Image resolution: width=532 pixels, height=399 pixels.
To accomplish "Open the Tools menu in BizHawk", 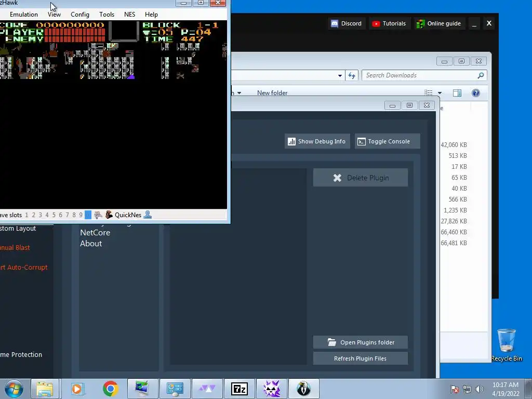I will (107, 15).
